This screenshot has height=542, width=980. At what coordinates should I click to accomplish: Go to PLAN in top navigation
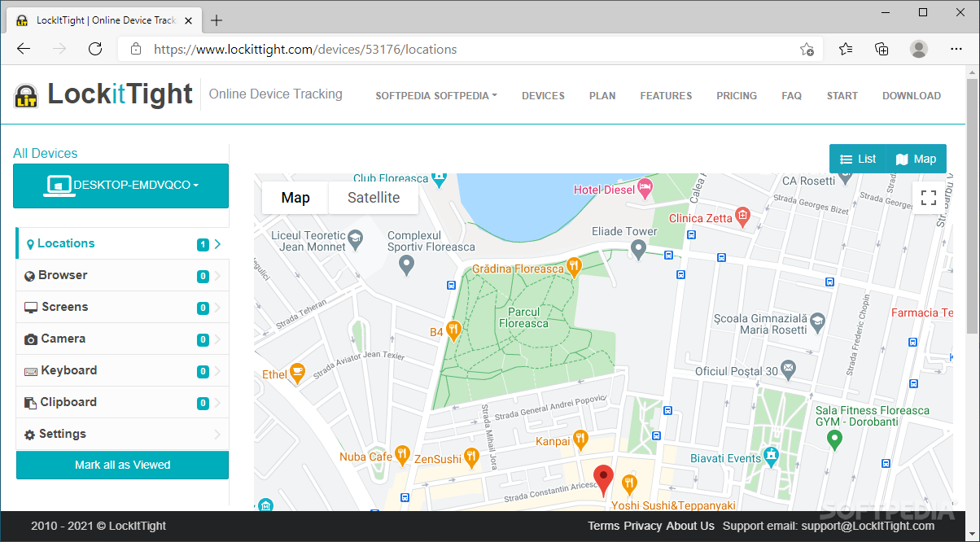click(x=602, y=95)
